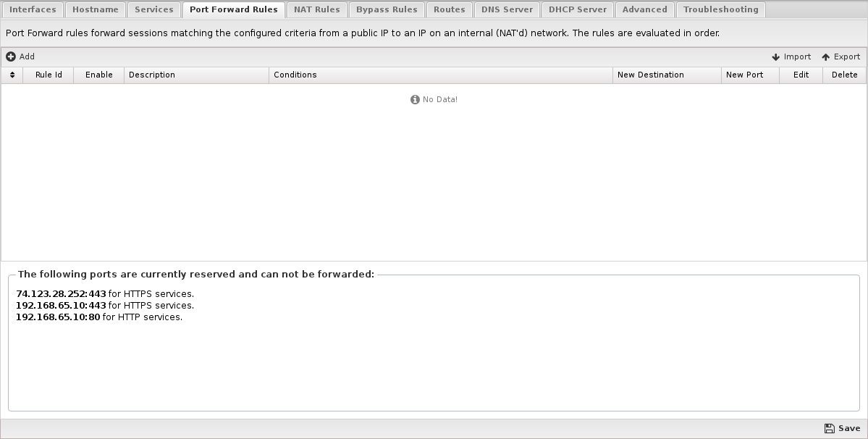Click the No Data! message text

tap(440, 100)
